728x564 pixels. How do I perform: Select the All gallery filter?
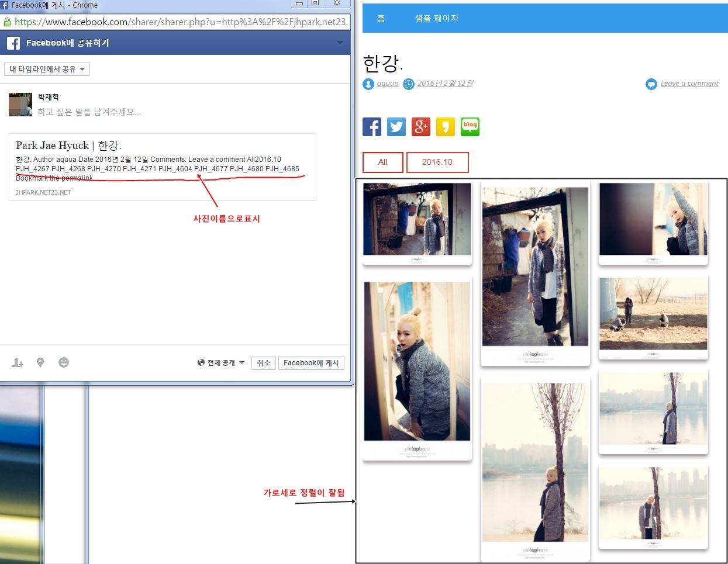[x=382, y=162]
